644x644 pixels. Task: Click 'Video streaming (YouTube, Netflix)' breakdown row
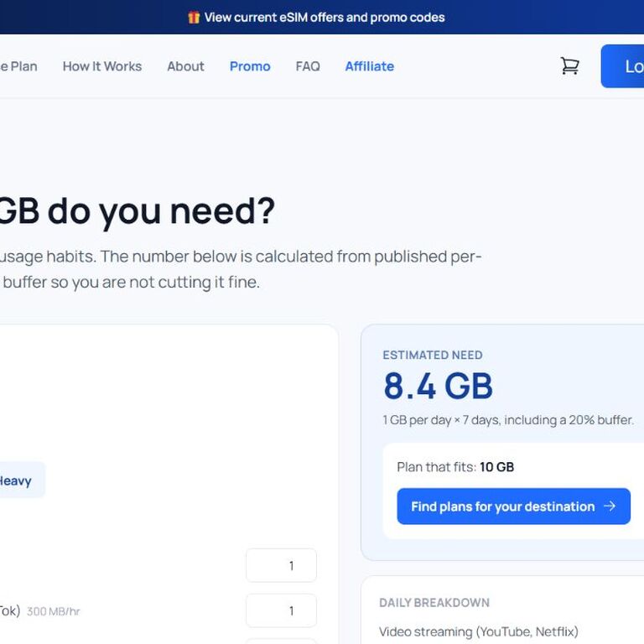479,631
